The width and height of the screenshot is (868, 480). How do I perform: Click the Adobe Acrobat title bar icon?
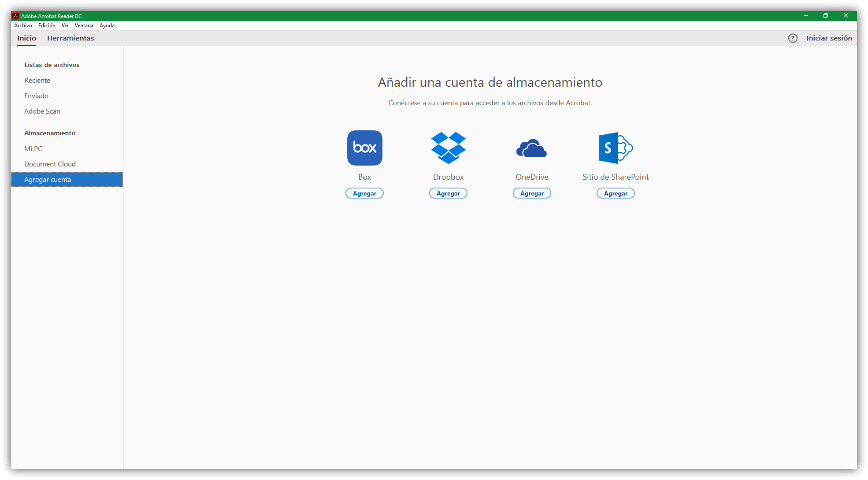15,16
